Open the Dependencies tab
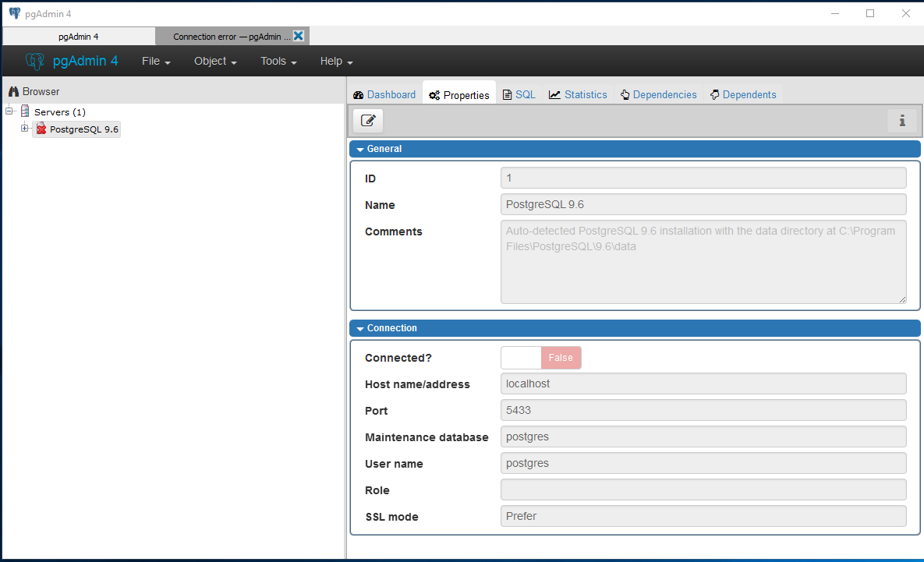This screenshot has height=562, width=924. pyautogui.click(x=659, y=94)
